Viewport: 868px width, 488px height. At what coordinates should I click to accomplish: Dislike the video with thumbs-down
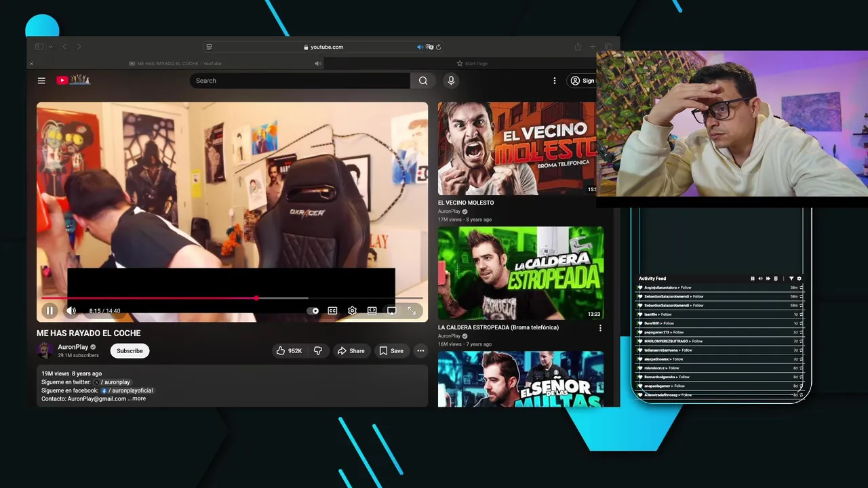(317, 350)
